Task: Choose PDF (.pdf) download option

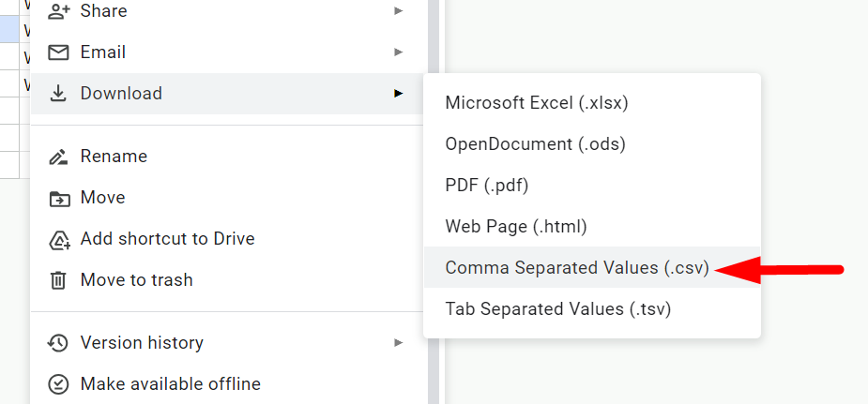Action: tap(487, 186)
